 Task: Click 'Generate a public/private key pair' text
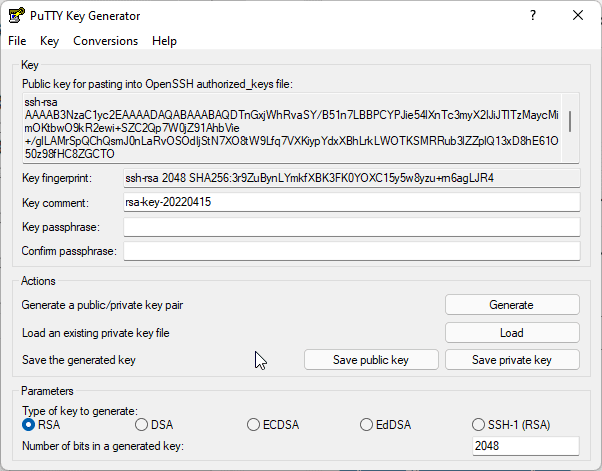click(102, 305)
